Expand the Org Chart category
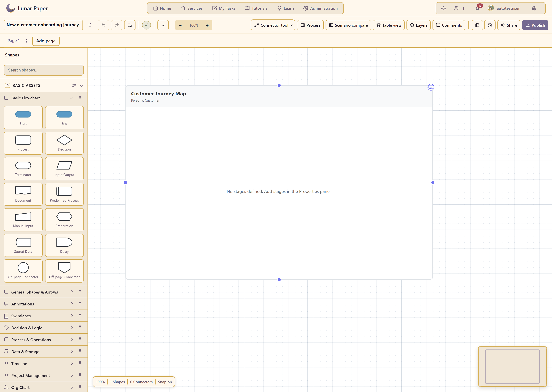This screenshot has height=392, width=552. 72,387
